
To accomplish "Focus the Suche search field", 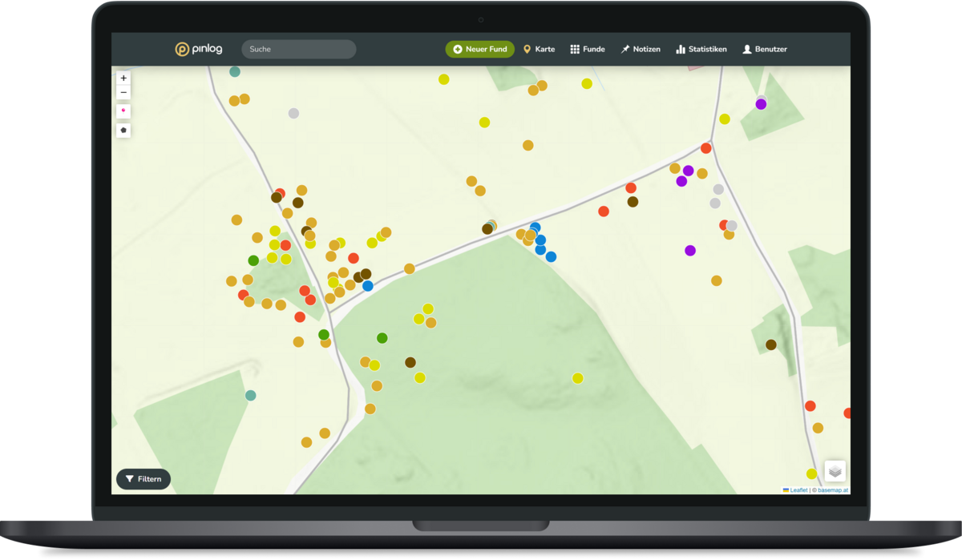I will click(298, 49).
